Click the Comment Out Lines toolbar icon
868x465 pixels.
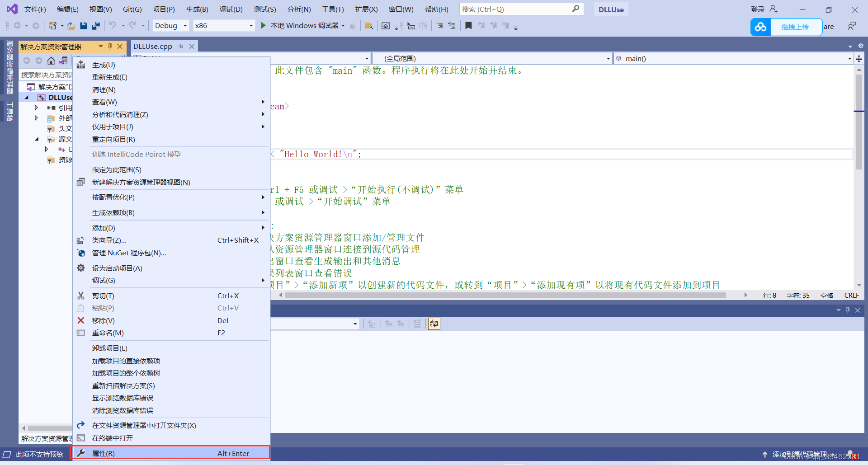pyautogui.click(x=439, y=26)
